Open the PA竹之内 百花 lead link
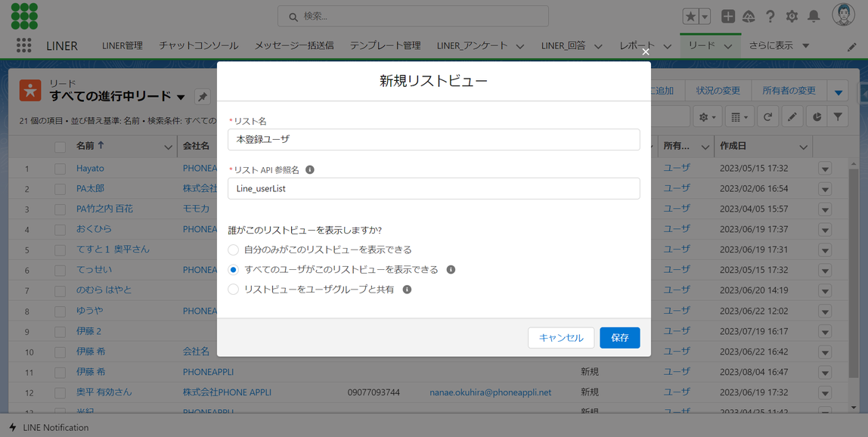The height and width of the screenshot is (437, 868). click(104, 209)
